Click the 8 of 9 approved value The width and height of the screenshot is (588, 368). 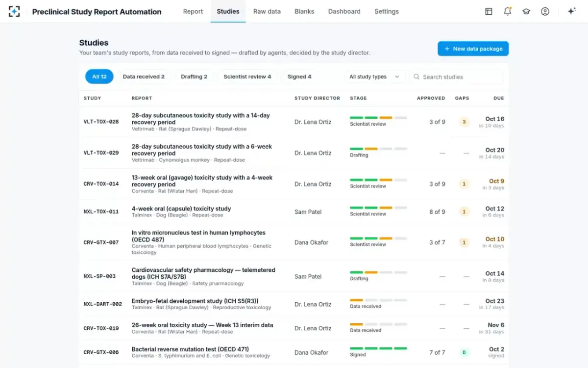[x=437, y=211]
